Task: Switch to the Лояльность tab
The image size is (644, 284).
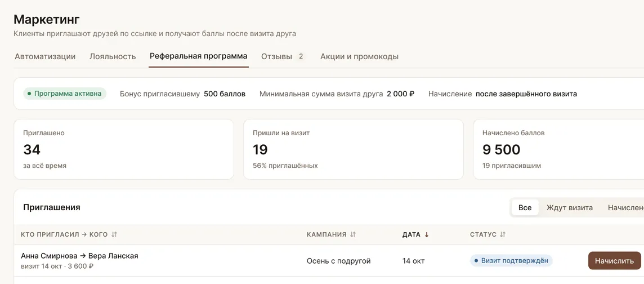Action: click(113, 57)
